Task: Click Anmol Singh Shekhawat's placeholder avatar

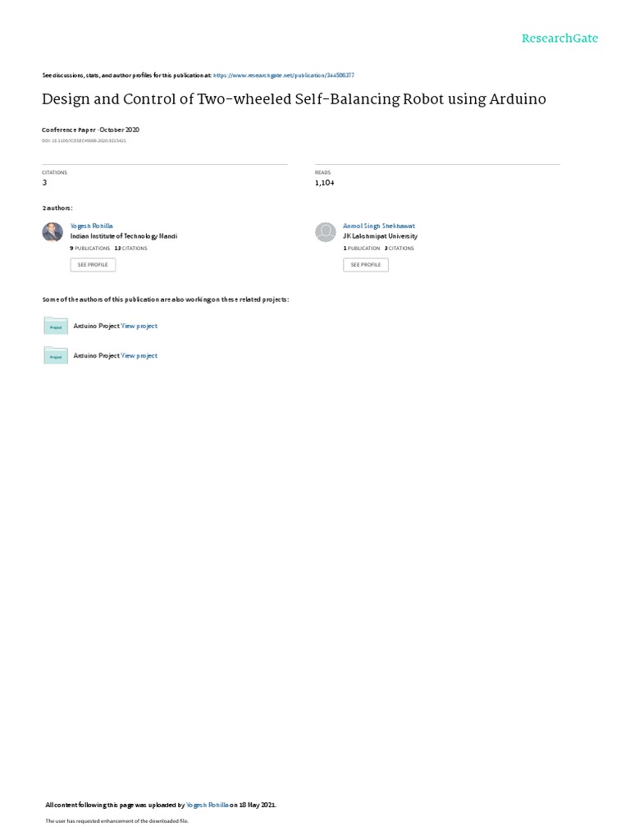Action: (x=325, y=232)
